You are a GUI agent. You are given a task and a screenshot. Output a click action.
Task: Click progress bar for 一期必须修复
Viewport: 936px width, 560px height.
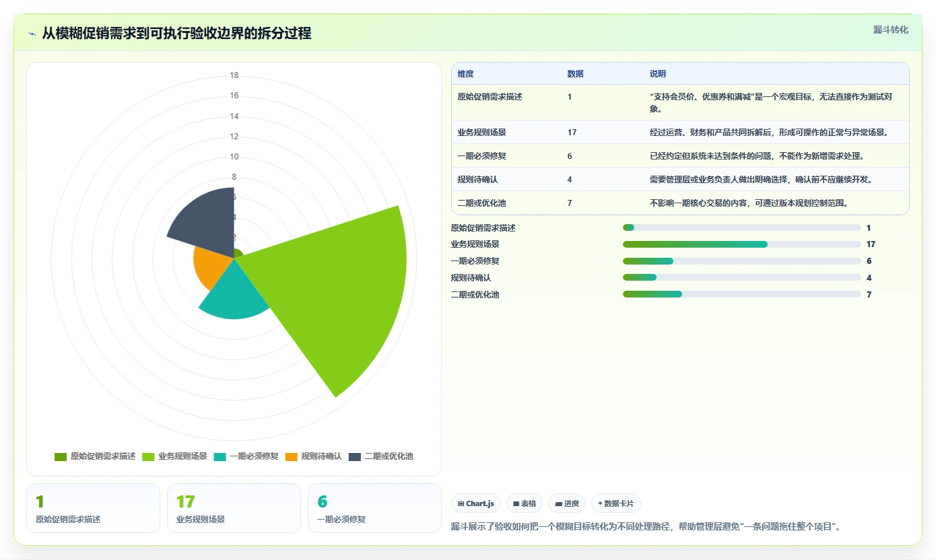pyautogui.click(x=742, y=261)
